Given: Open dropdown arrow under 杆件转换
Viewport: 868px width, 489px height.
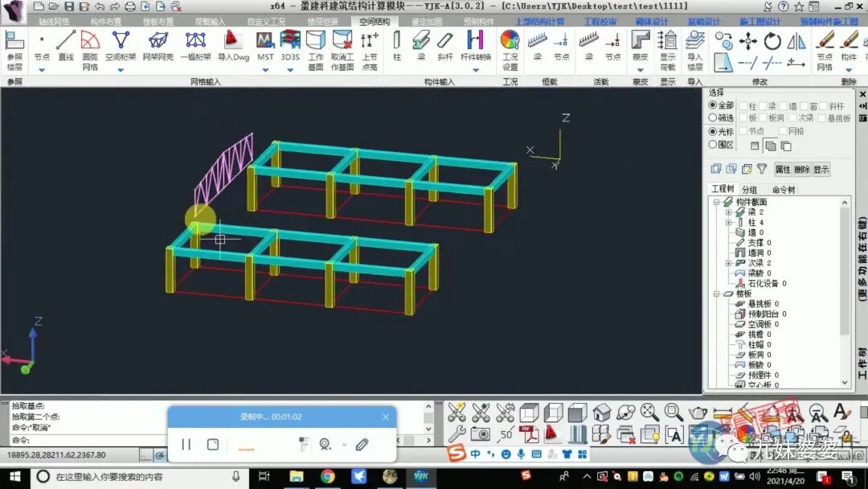Looking at the screenshot, I should coord(476,70).
